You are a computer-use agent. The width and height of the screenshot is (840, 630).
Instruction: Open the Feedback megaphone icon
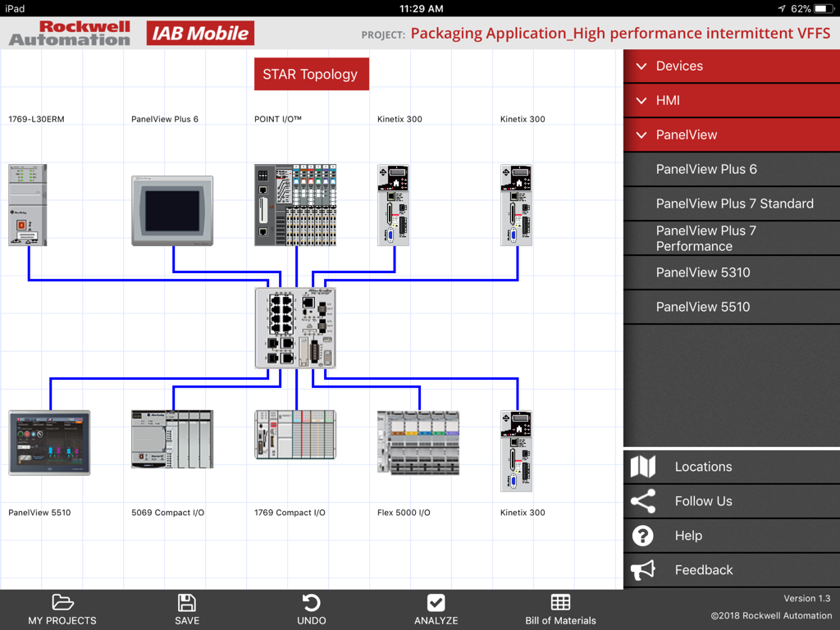[x=643, y=569]
